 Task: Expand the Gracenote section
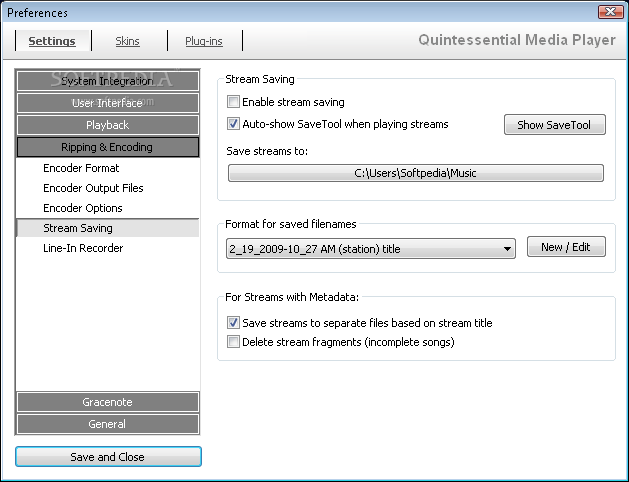(x=108, y=402)
